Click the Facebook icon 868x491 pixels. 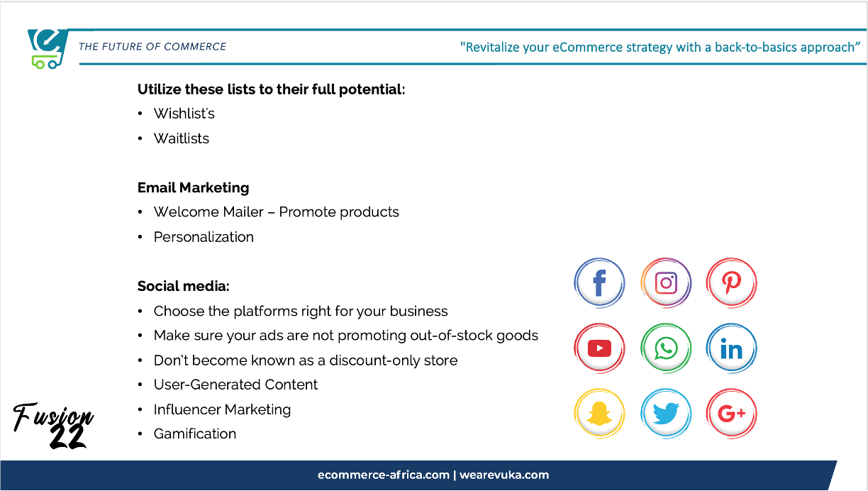click(599, 283)
